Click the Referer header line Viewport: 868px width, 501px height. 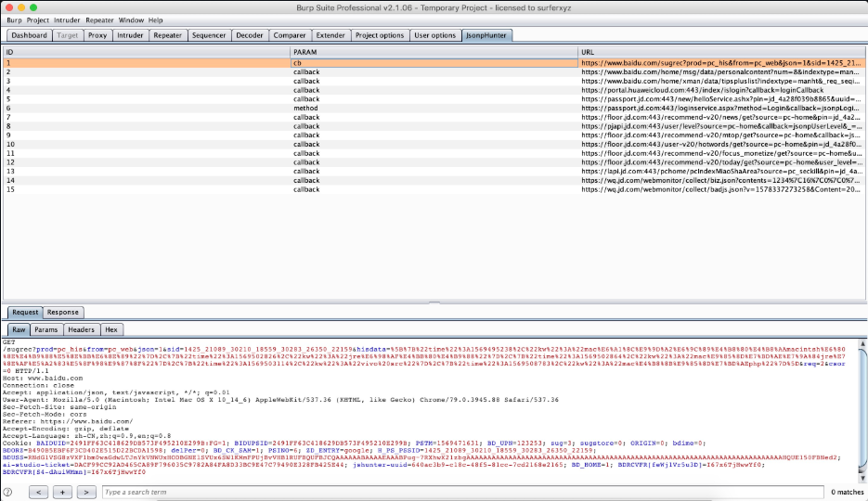click(68, 421)
